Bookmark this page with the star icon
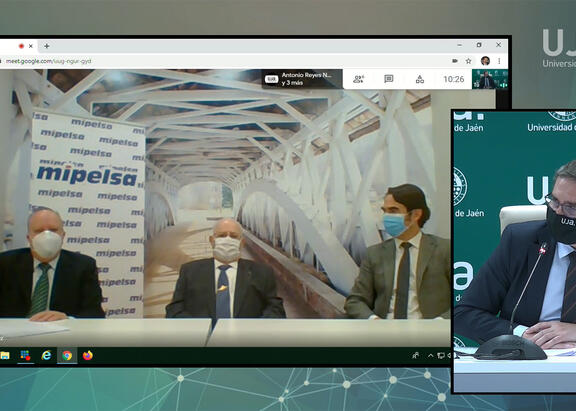The image size is (576, 411). tap(468, 61)
